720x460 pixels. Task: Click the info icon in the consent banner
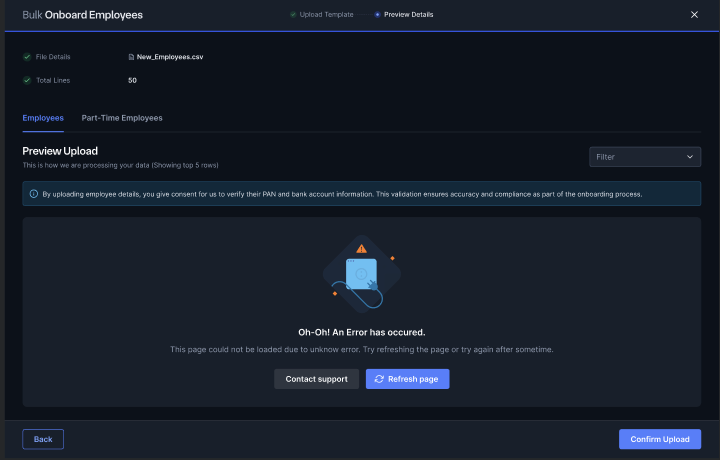[x=34, y=194]
